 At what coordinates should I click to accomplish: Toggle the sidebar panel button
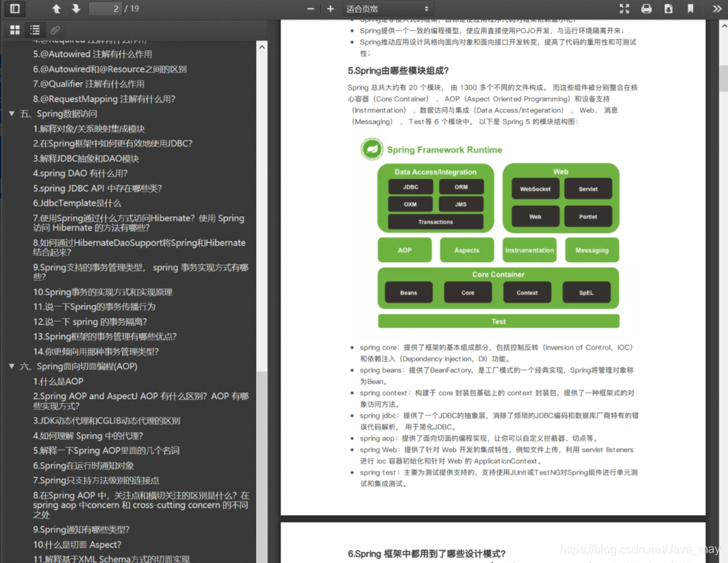click(x=15, y=8)
